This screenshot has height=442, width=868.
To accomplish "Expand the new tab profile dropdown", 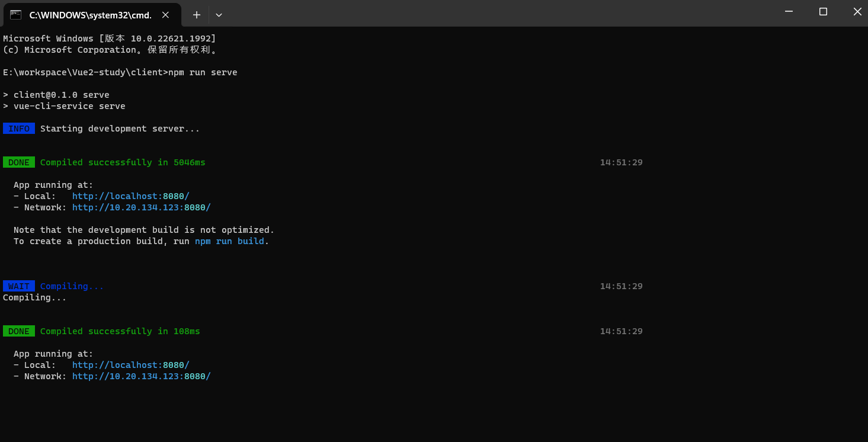I will (x=219, y=15).
